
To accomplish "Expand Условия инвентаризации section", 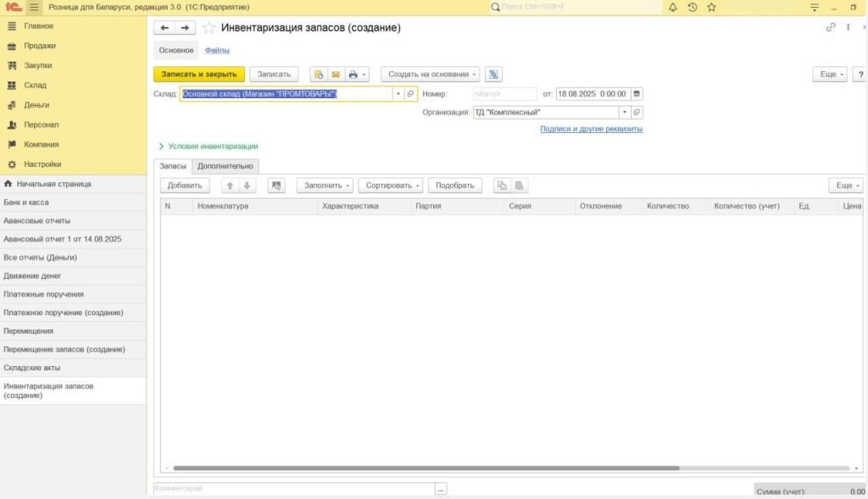I will 209,147.
